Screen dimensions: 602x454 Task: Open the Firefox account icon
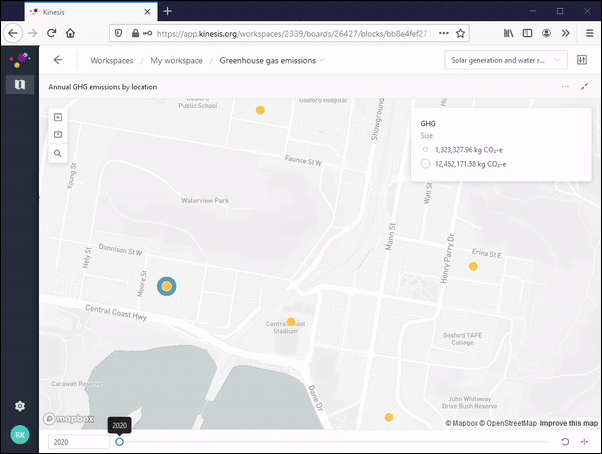[x=546, y=33]
